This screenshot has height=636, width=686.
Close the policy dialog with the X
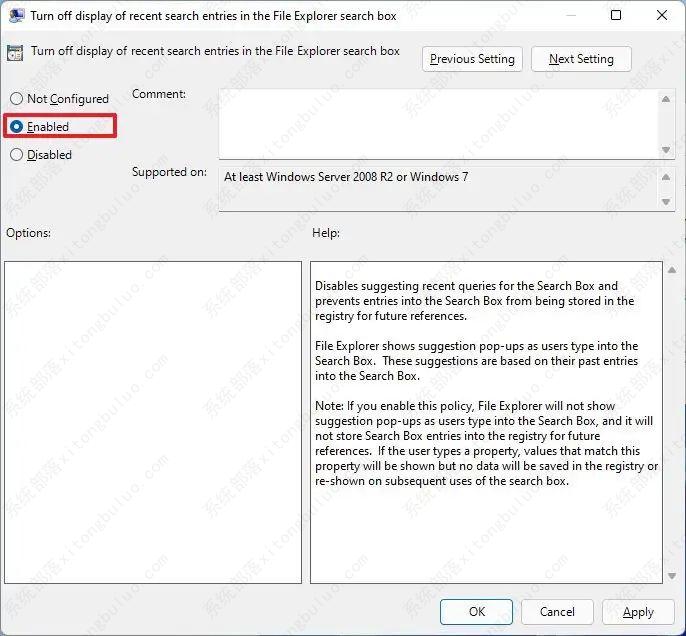point(661,15)
